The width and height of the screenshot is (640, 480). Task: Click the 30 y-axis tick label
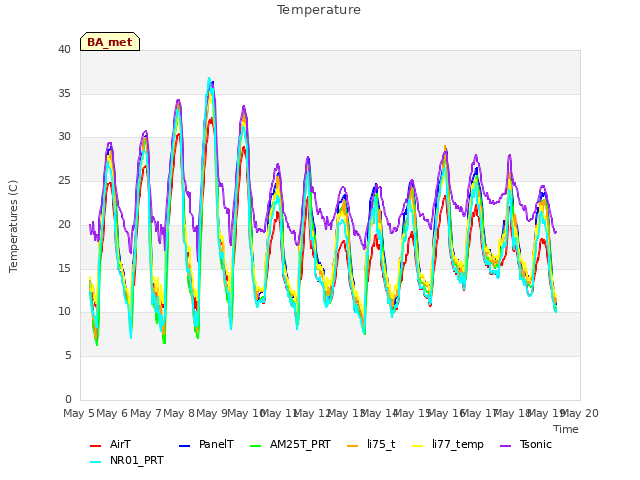pos(64,137)
